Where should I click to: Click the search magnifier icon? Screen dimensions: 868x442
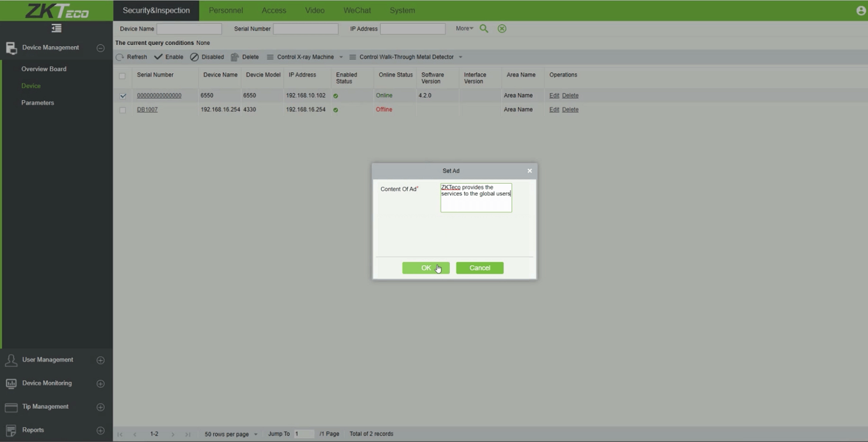point(484,29)
